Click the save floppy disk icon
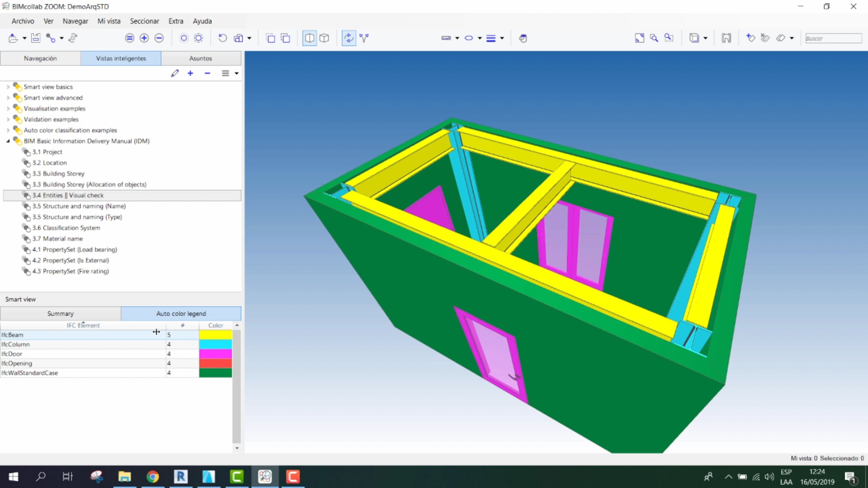 pos(35,38)
